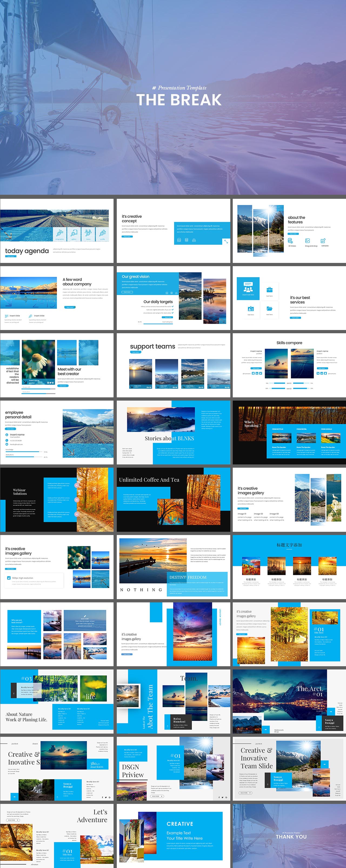
Task: Click the last checkmark under Our daily targets
Action: [x=173, y=313]
